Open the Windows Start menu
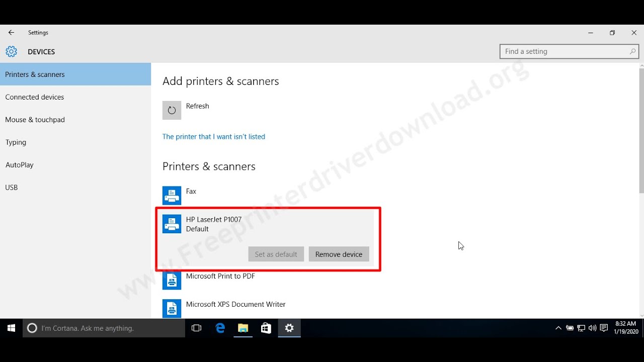The width and height of the screenshot is (644, 362). click(11, 328)
